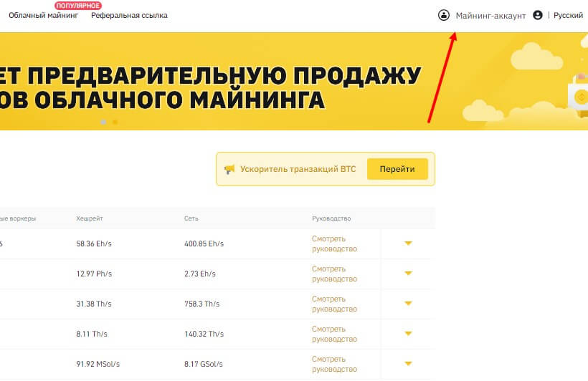Open the Реферальная ссылка menu item
Viewport: 588px width, 381px height.
(x=129, y=15)
